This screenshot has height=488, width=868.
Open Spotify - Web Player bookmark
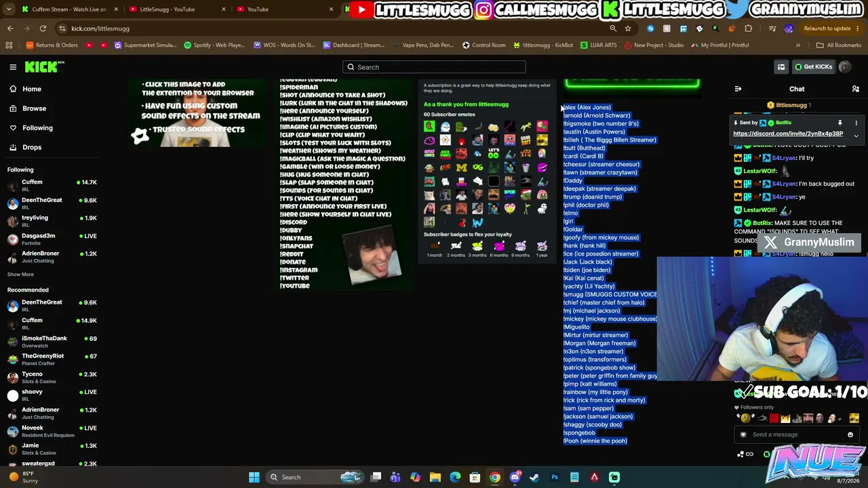214,45
